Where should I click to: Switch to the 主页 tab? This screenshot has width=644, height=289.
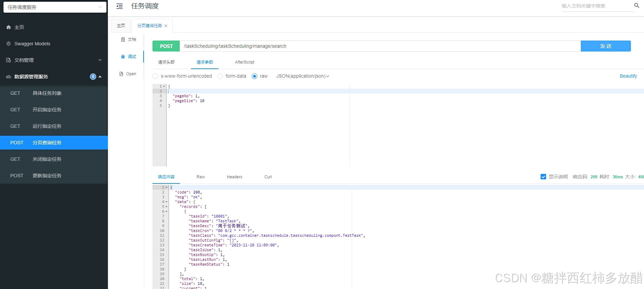point(121,26)
